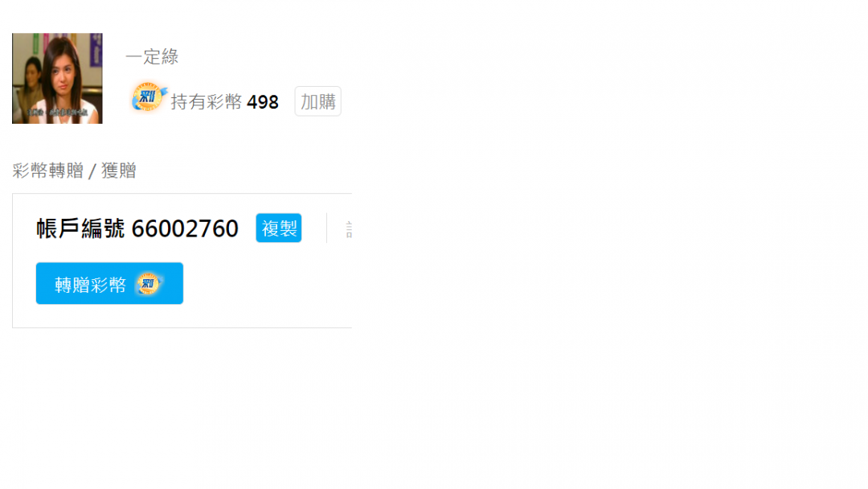Click the 持有彩幣 label text

(206, 102)
